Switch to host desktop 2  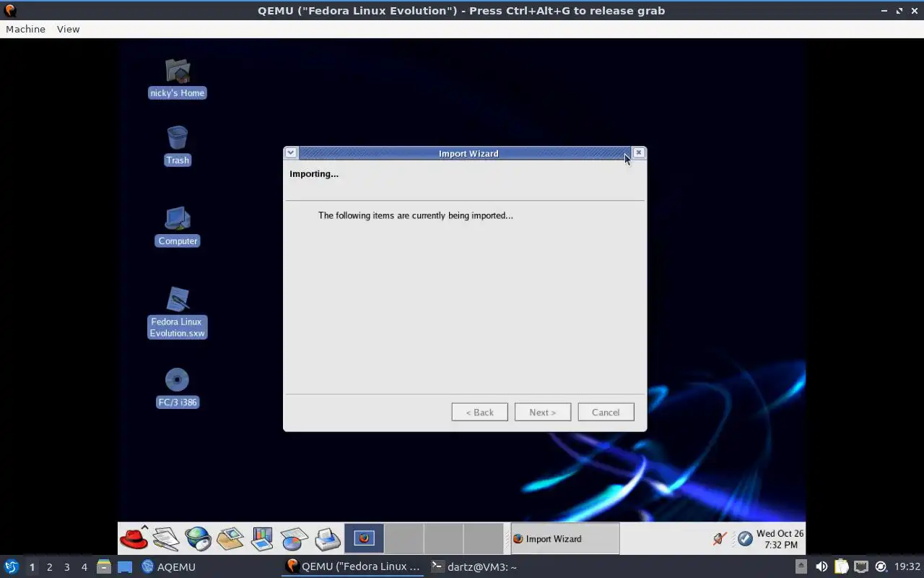(49, 567)
